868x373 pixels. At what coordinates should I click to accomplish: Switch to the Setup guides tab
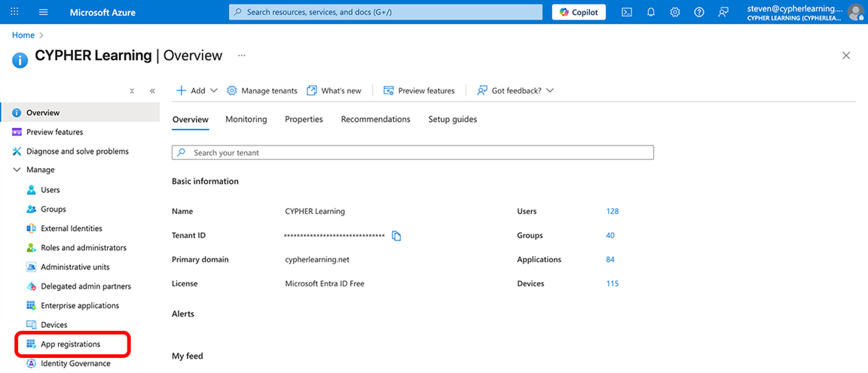453,119
